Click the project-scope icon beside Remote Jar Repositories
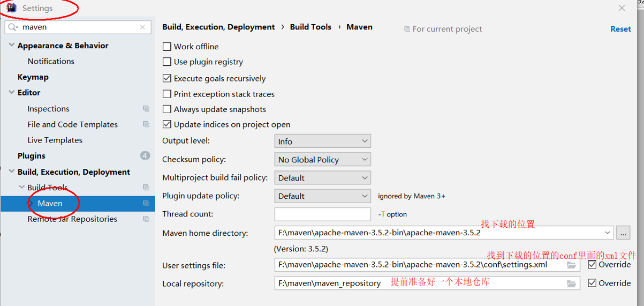Screen dimensions: 644x306 pos(146,219)
